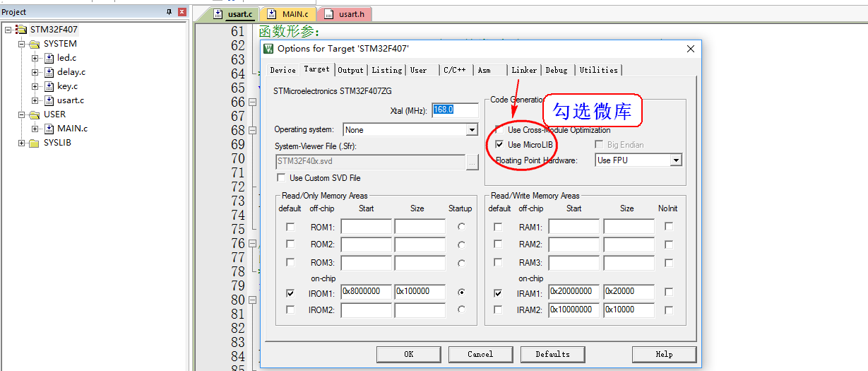This screenshot has width=868, height=371.
Task: Click the STM32F407 target icon in project tree
Action: 21,30
